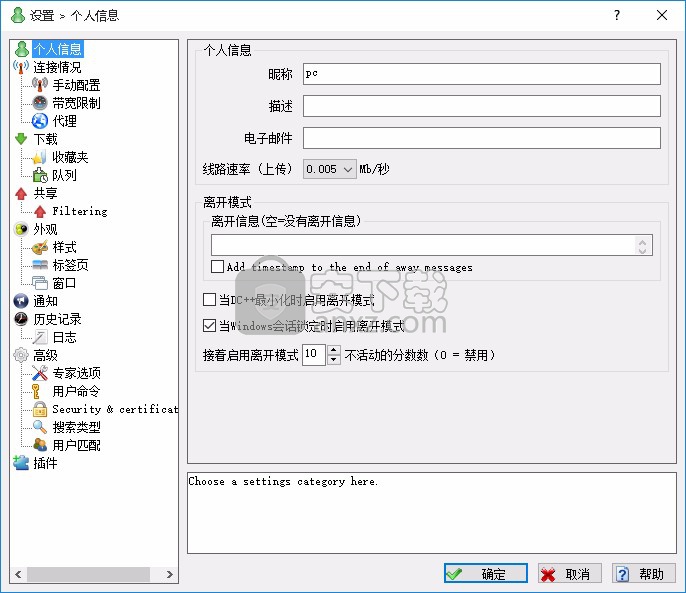Click the inactivity minutes value field showing 10
Viewport: 686px width, 593px height.
[314, 354]
